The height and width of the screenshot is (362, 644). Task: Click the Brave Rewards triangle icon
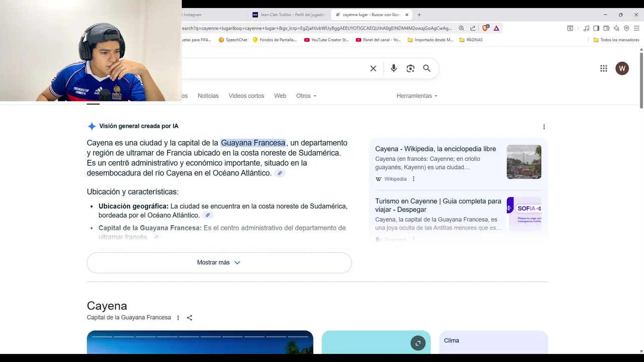click(x=496, y=28)
